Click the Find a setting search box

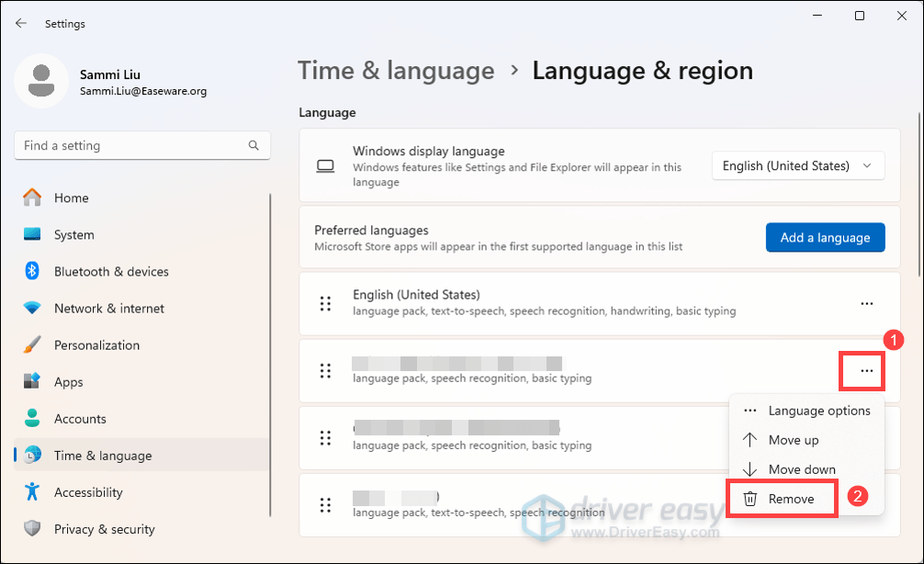(x=133, y=145)
